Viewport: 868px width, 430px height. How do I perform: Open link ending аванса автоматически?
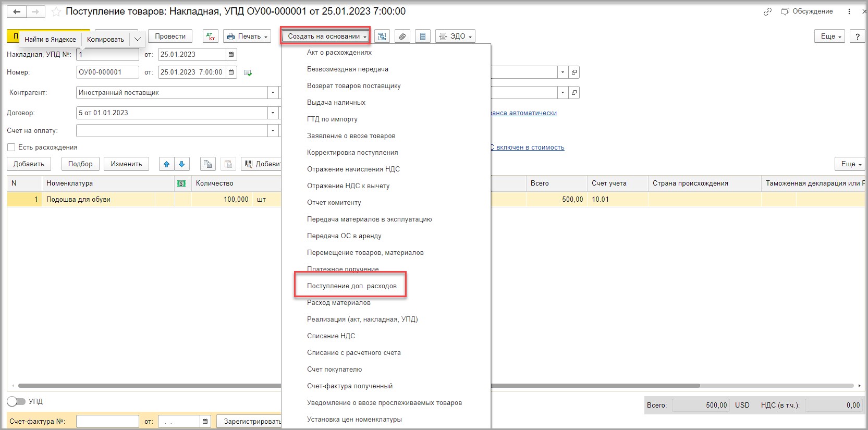524,113
